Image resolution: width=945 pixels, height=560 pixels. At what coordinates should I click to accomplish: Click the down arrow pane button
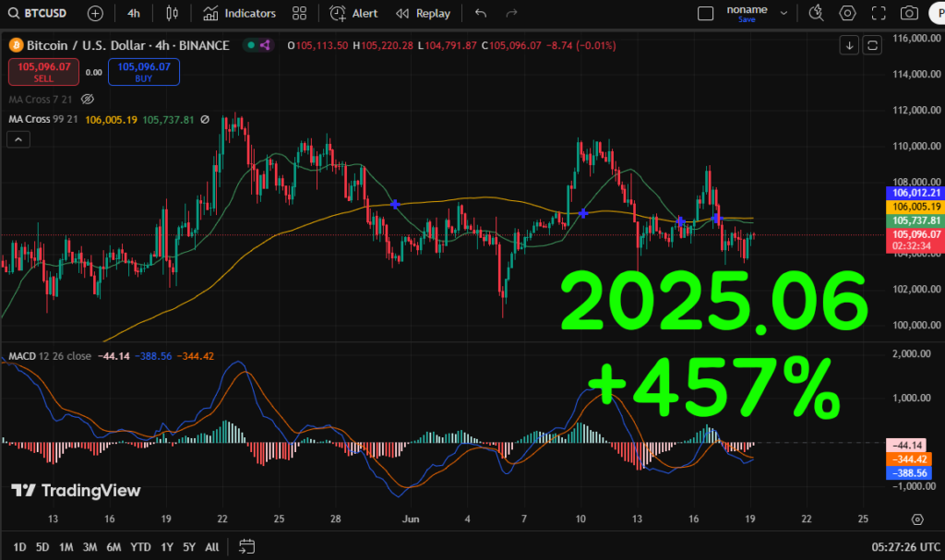(x=849, y=45)
